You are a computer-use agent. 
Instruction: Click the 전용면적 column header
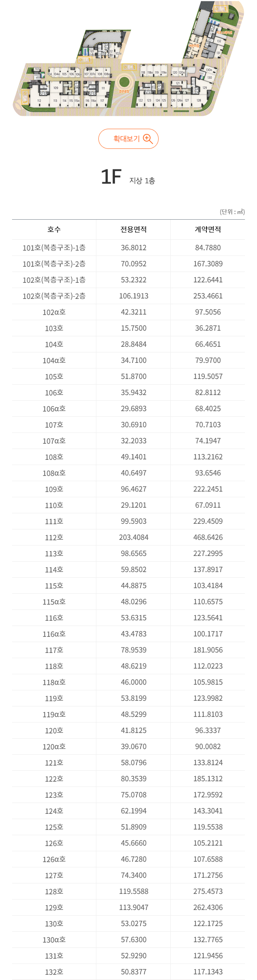point(134,229)
